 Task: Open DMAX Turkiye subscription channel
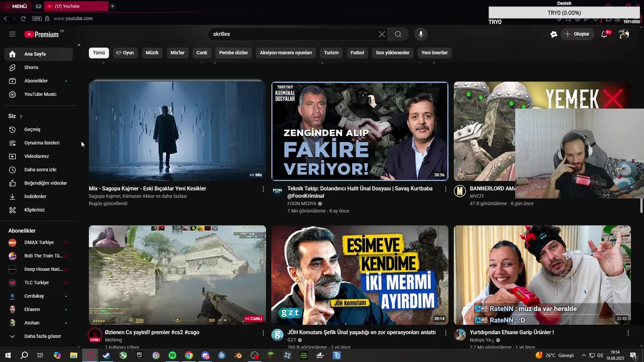tap(38, 242)
